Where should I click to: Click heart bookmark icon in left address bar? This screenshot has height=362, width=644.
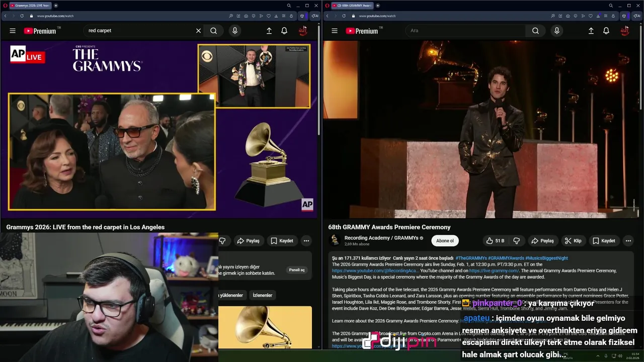pyautogui.click(x=269, y=16)
